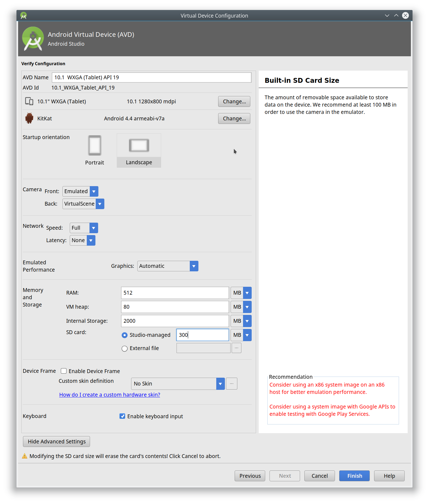Click the Cancel button
429x504 pixels.
(x=320, y=476)
